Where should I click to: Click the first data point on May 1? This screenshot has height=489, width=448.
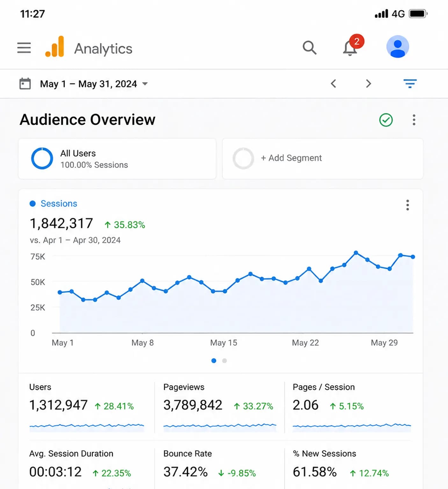pyautogui.click(x=60, y=292)
